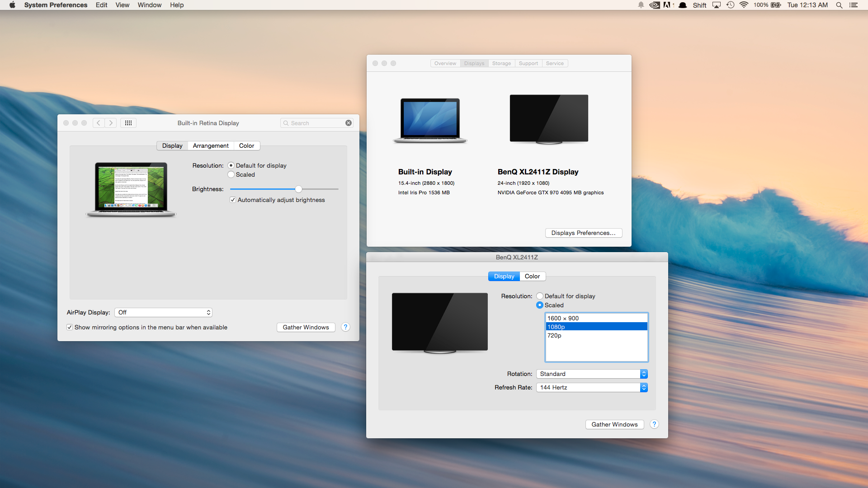Image resolution: width=868 pixels, height=488 pixels.
Task: Open Spotlight search magnifier
Action: coord(839,5)
